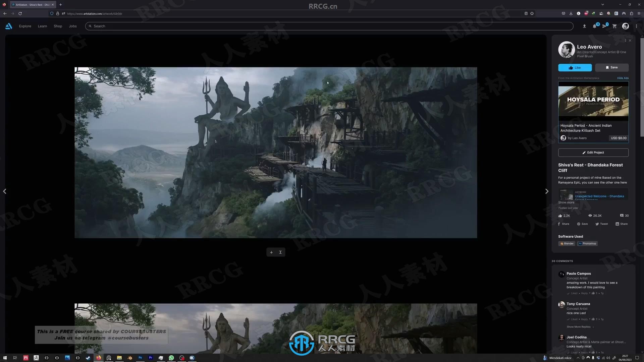This screenshot has width=644, height=362.
Task: Click the Like button on this artwork
Action: coord(575,67)
